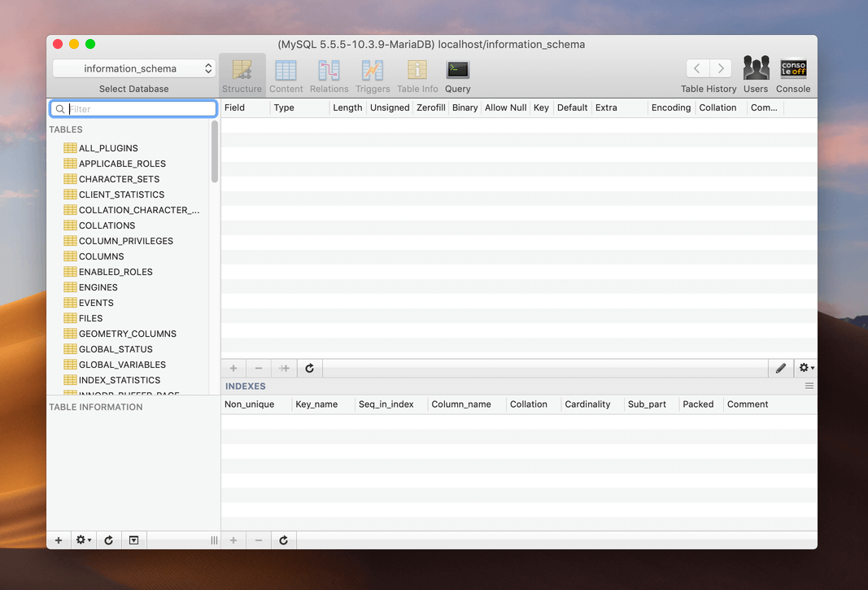Open the Users management icon
The width and height of the screenshot is (868, 590).
coord(755,76)
